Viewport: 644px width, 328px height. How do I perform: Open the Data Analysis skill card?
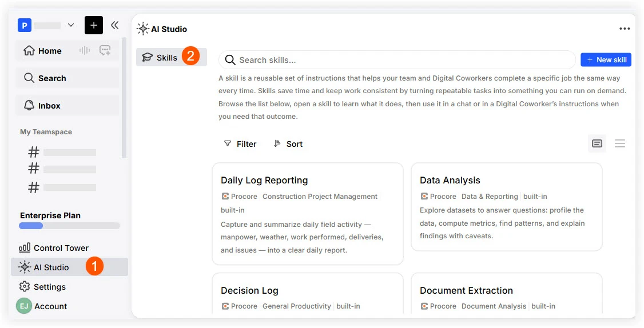point(507,207)
